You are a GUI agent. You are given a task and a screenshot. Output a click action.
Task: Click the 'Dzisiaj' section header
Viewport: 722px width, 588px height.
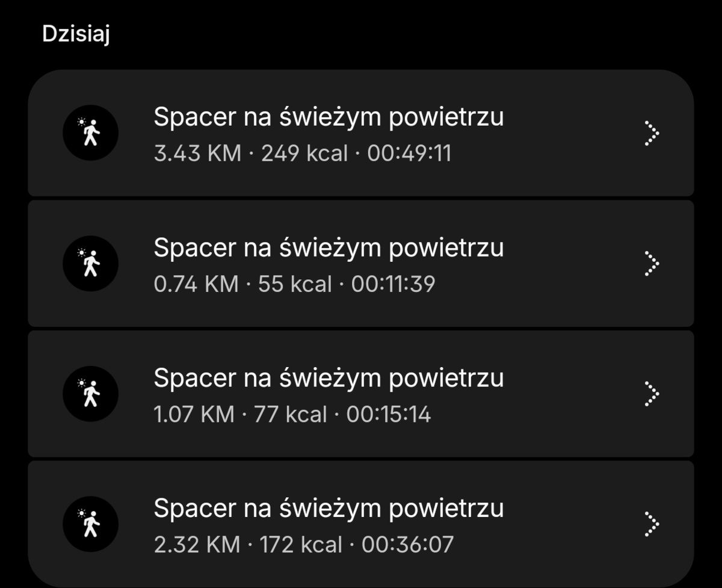(x=76, y=34)
